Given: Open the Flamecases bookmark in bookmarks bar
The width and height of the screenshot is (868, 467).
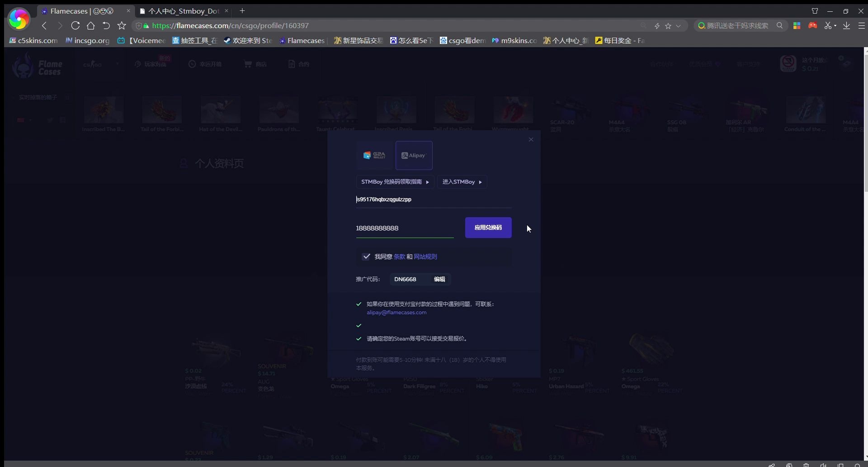Looking at the screenshot, I should [x=302, y=41].
